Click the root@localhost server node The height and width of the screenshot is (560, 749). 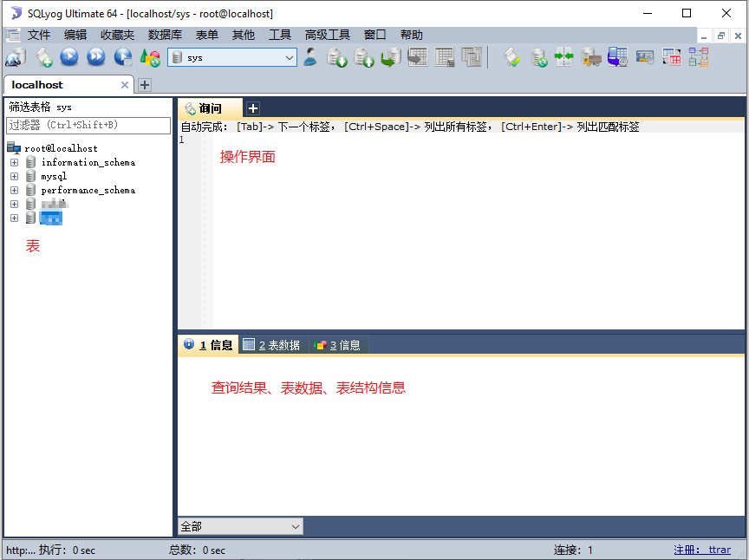click(61, 148)
